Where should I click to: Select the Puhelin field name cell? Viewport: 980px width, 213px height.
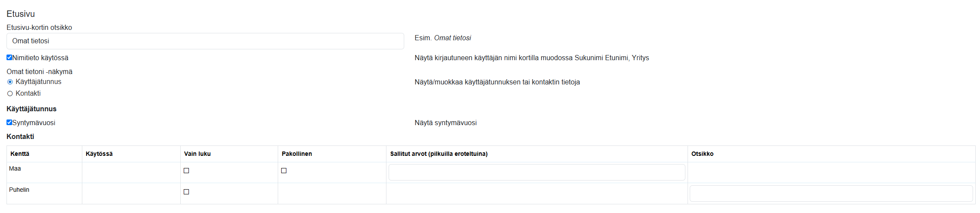19,190
